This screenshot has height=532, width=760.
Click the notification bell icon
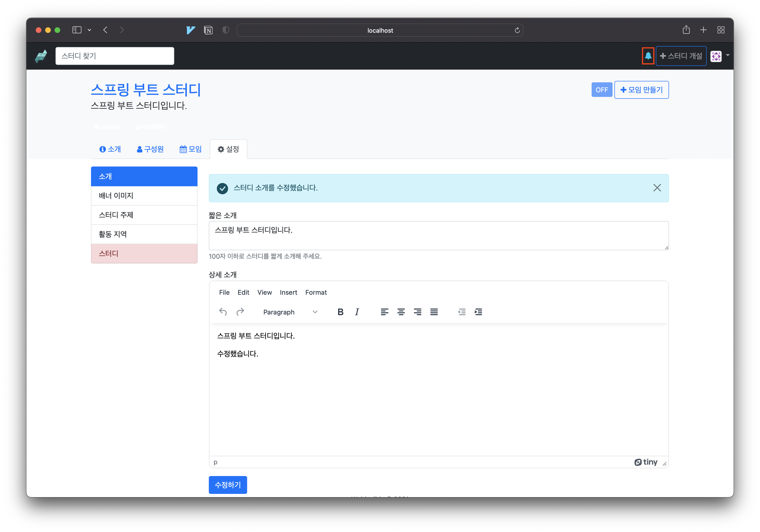[x=648, y=56]
